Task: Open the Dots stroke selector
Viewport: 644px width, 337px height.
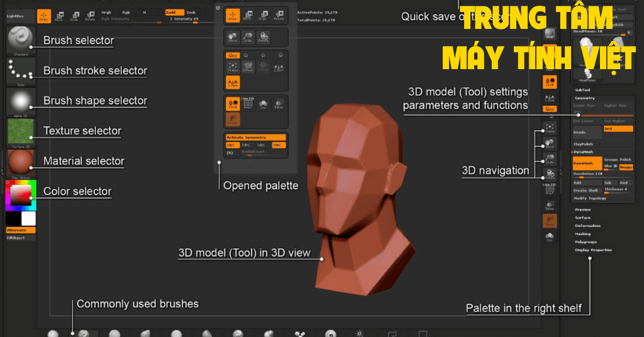Action: point(20,72)
